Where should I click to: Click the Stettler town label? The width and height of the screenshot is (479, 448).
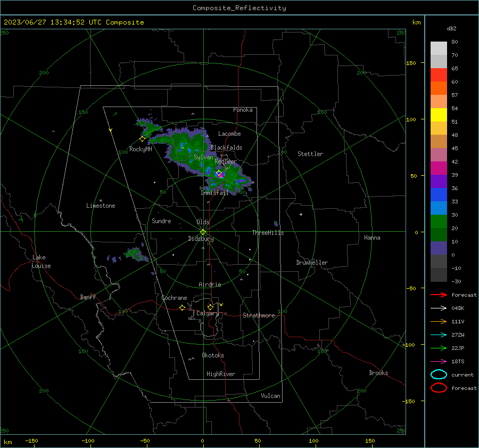point(310,154)
